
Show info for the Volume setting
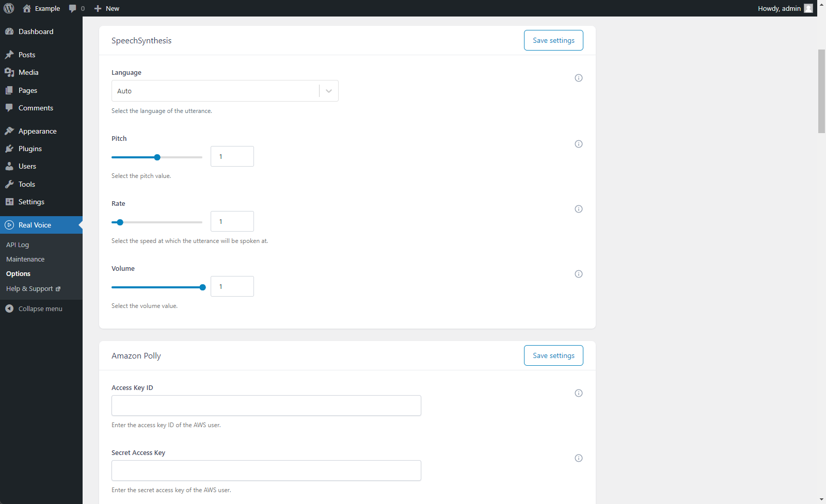coord(579,274)
